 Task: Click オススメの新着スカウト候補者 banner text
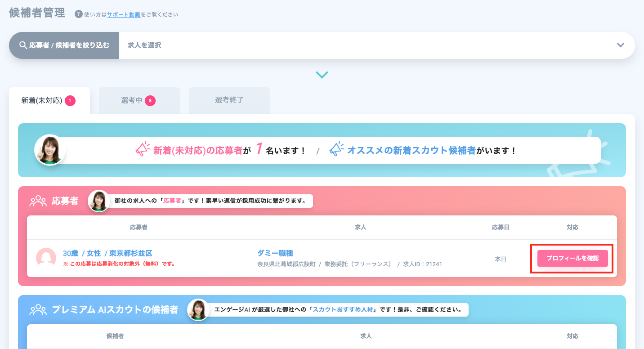411,151
